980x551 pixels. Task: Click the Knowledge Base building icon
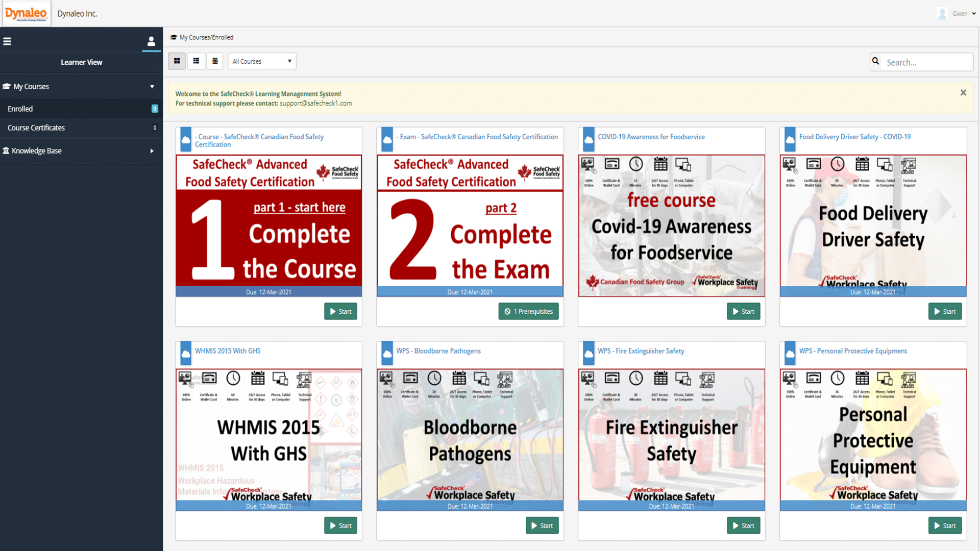tap(6, 151)
